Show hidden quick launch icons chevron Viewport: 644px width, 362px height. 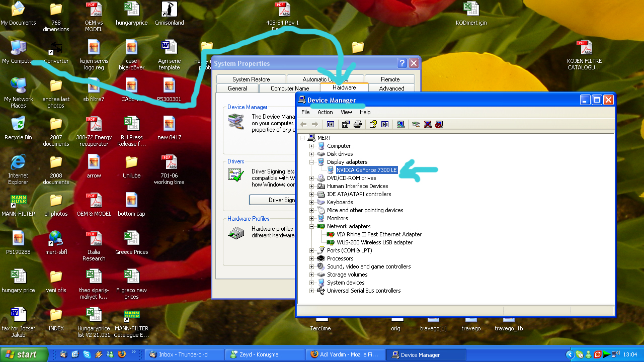click(x=133, y=352)
